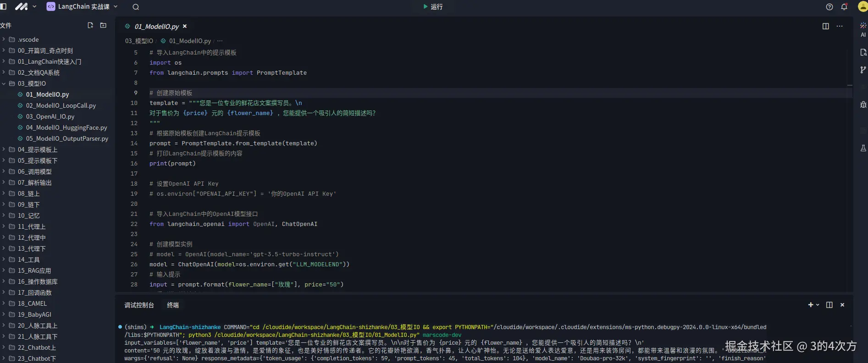
Task: Toggle split editor layout
Action: click(825, 26)
